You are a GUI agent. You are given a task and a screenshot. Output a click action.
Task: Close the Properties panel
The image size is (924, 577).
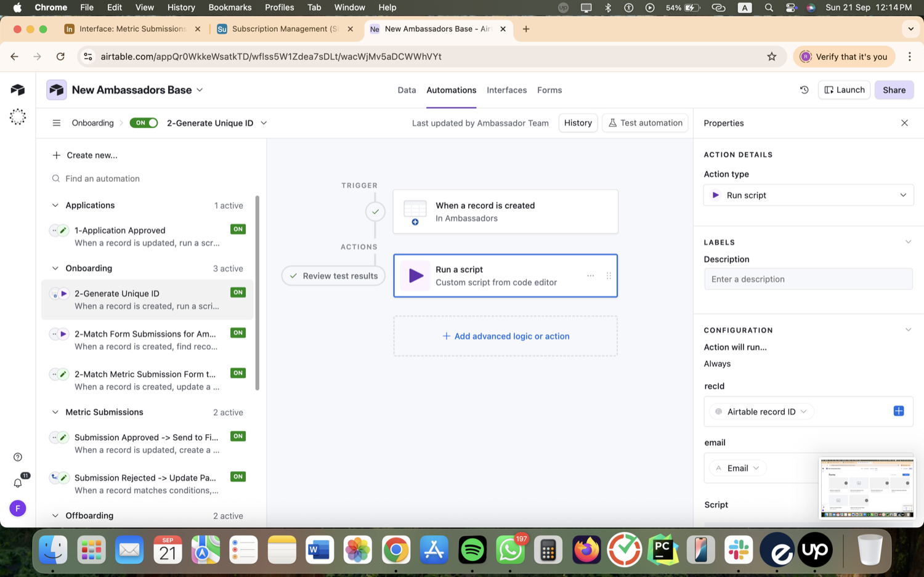tap(904, 123)
